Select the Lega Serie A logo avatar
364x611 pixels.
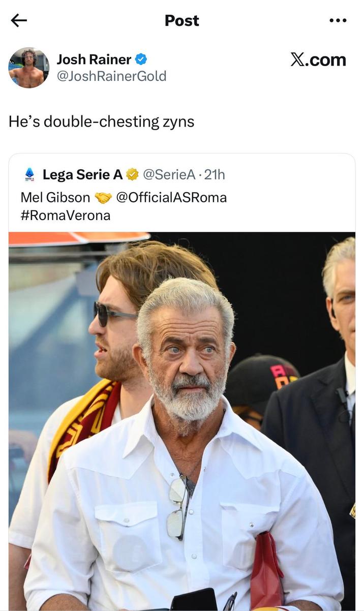(29, 174)
